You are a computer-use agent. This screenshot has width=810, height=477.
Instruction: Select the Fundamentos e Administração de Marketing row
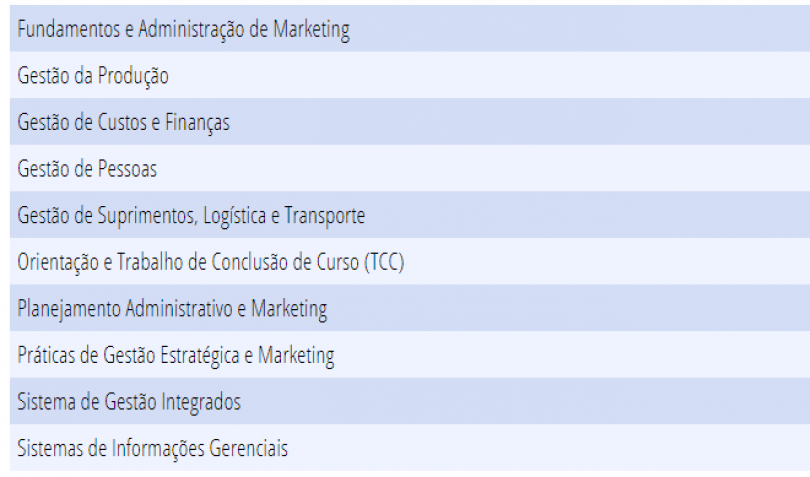click(x=410, y=28)
